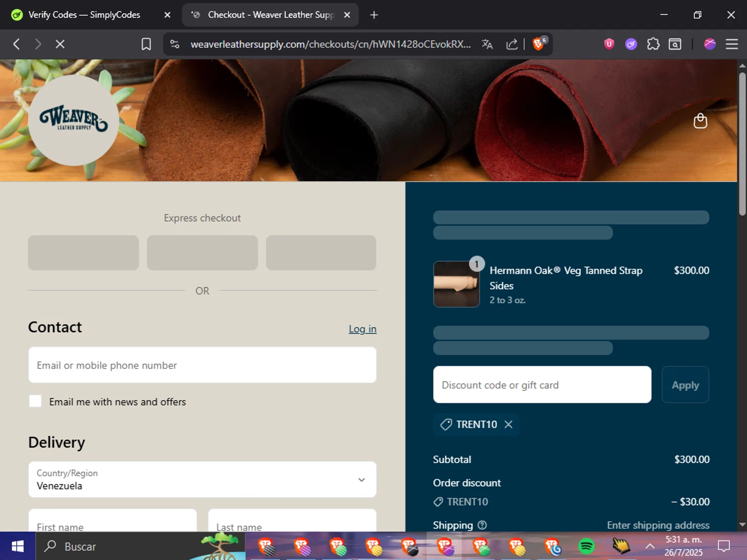Screen dimensions: 747x560
Task: Go back to the previous page
Action: pos(16,44)
